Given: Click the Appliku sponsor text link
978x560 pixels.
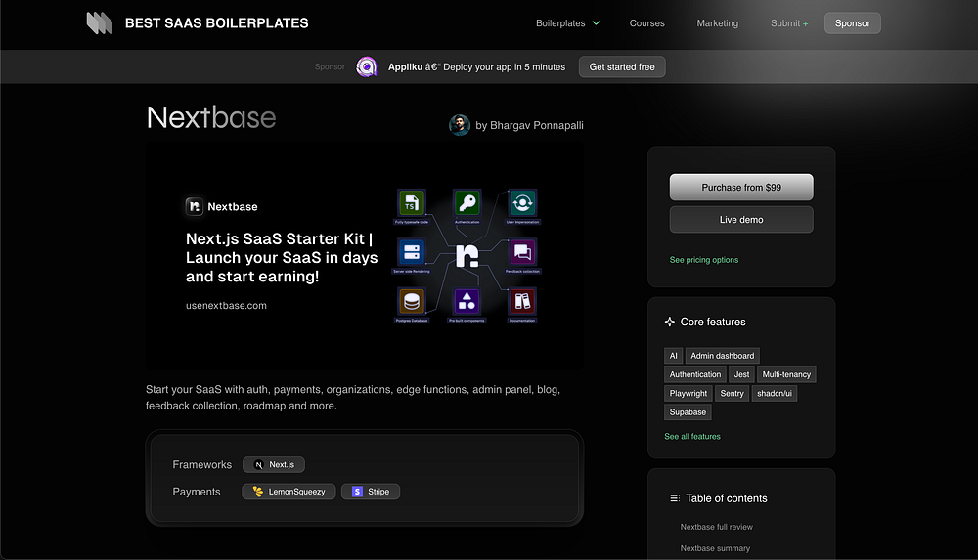Looking at the screenshot, I should coord(476,66).
